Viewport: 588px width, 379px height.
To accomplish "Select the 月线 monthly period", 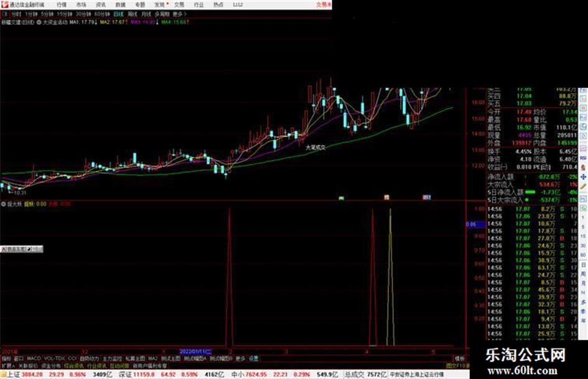I will click(x=146, y=14).
